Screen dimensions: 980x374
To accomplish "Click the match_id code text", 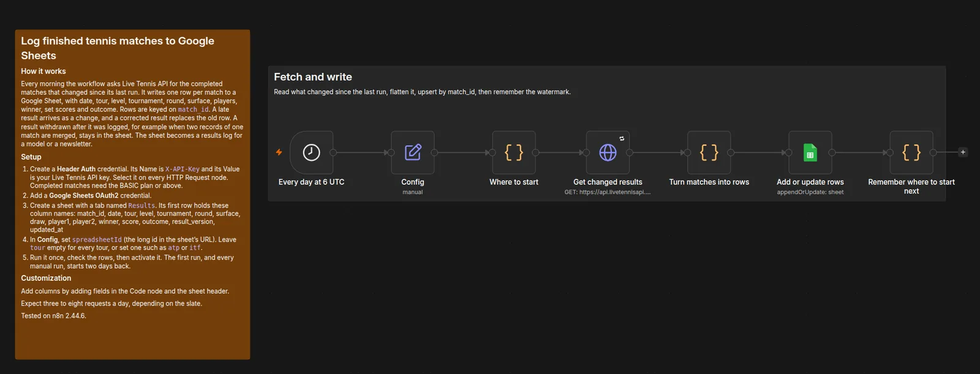I will click(x=193, y=110).
